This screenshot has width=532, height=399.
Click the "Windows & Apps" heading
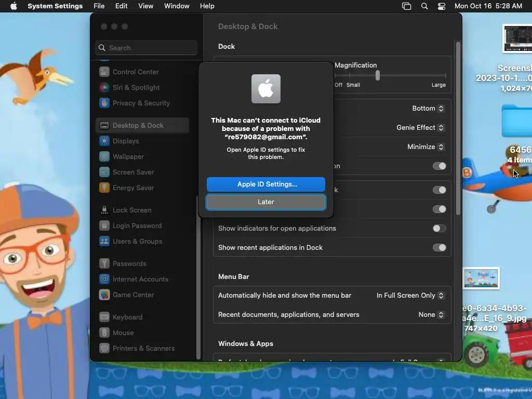coord(246,344)
